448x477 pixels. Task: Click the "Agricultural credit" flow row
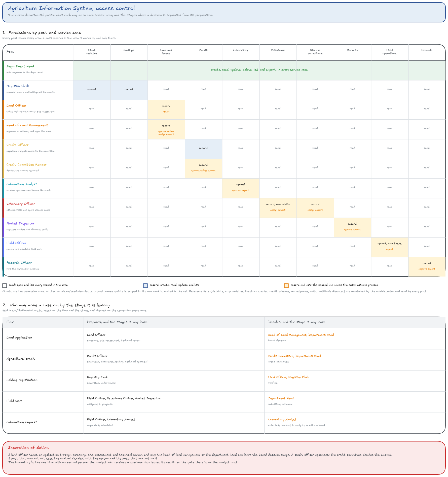224,360
